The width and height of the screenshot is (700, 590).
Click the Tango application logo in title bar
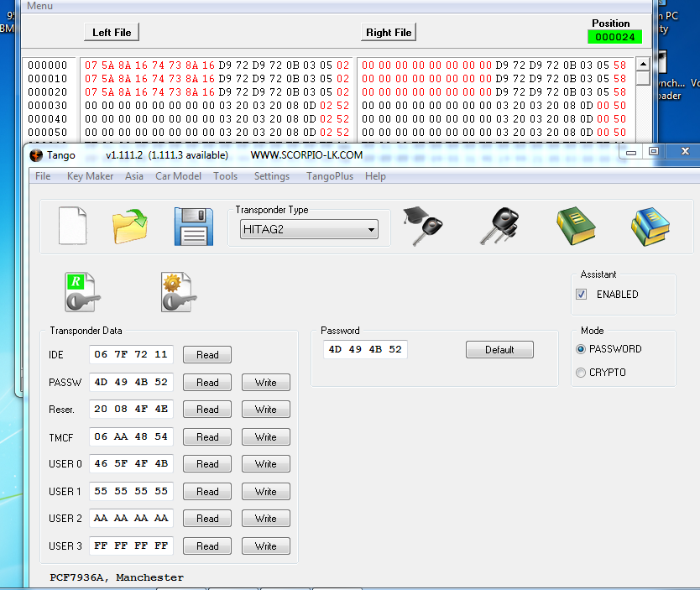36,155
